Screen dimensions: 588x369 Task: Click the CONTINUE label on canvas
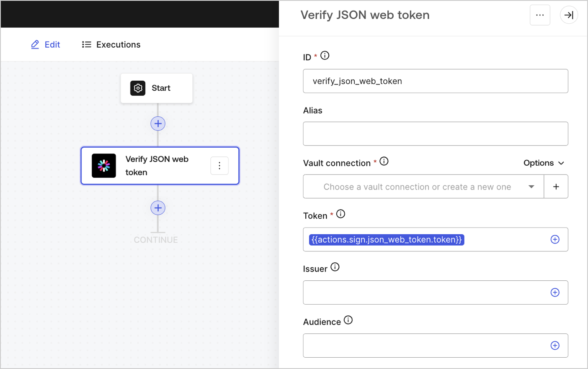(x=156, y=240)
